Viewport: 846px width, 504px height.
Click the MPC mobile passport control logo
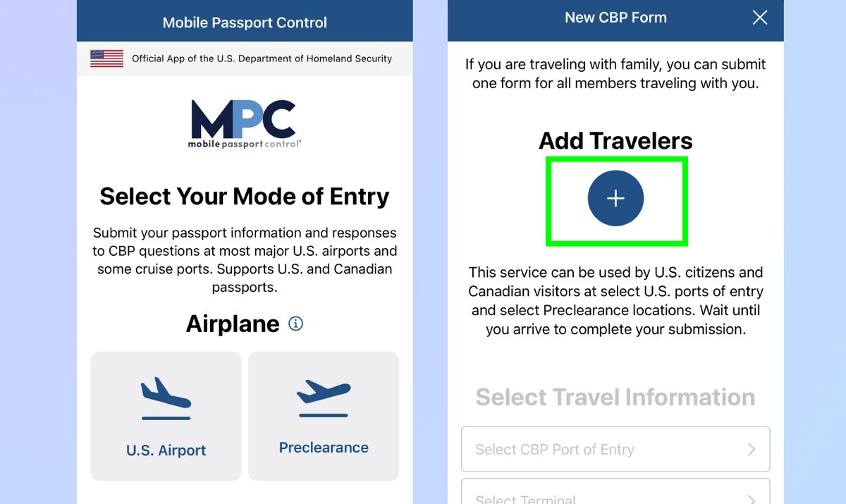[245, 123]
